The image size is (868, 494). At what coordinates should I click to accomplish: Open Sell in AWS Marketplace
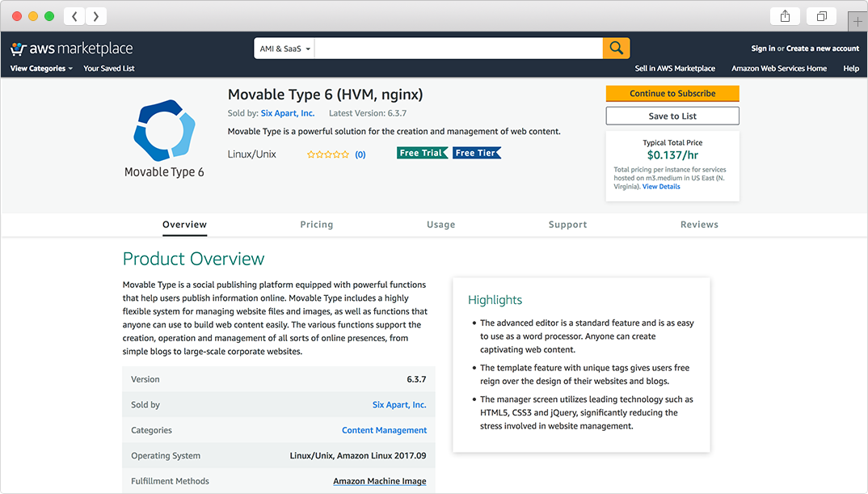click(675, 69)
